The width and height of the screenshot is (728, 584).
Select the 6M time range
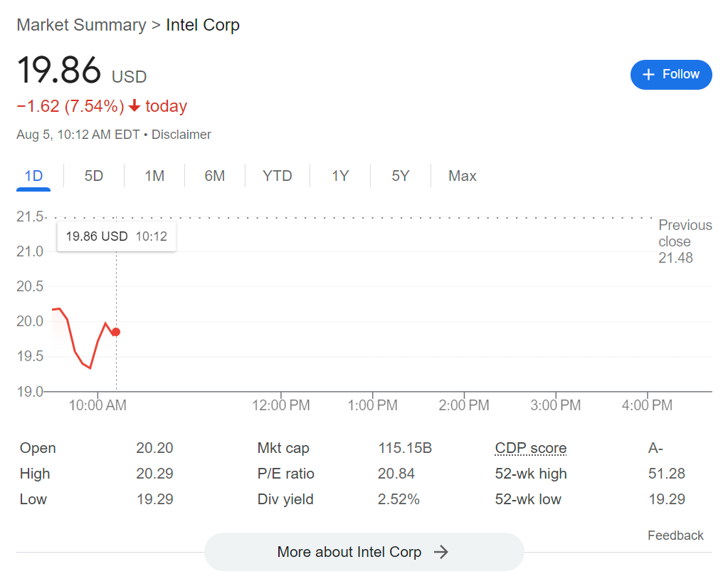click(214, 175)
